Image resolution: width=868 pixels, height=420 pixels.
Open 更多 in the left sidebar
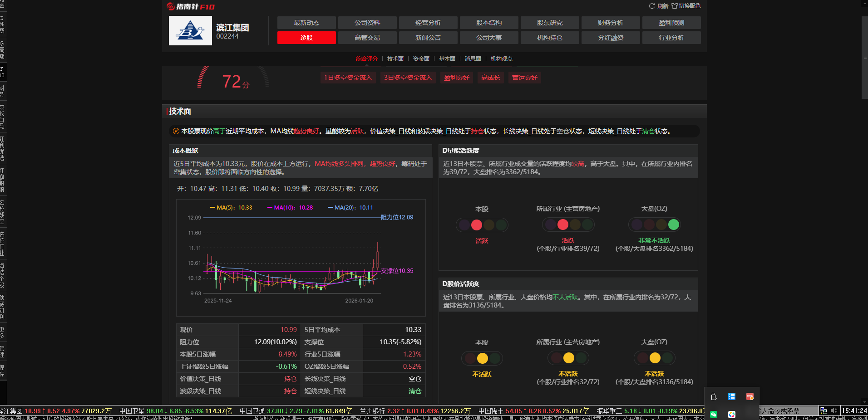point(2,332)
